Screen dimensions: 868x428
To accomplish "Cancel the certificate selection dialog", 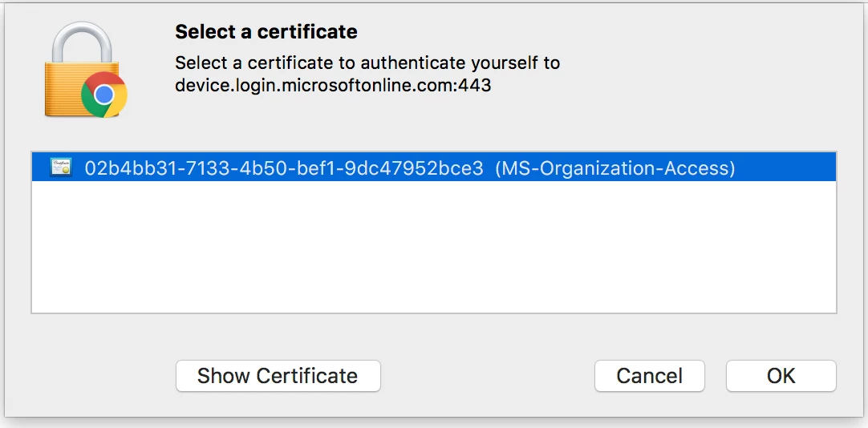I will pos(649,376).
